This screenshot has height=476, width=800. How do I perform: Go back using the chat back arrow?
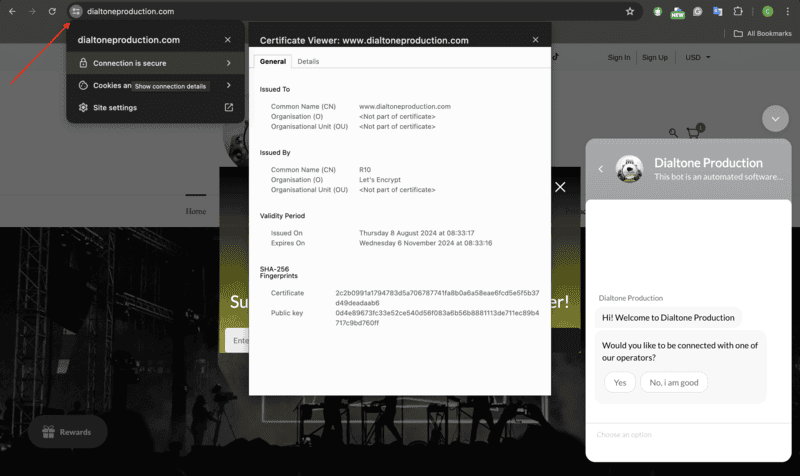pyautogui.click(x=601, y=169)
